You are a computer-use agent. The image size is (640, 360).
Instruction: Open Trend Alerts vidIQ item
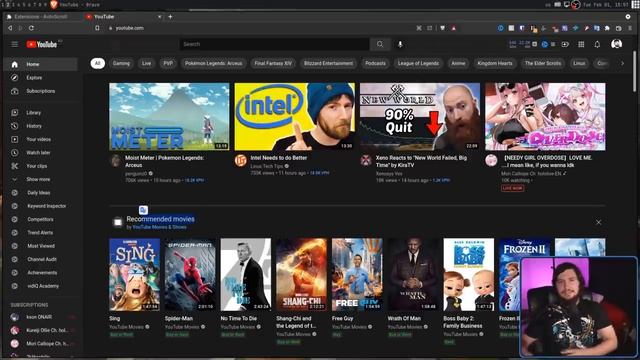click(40, 233)
